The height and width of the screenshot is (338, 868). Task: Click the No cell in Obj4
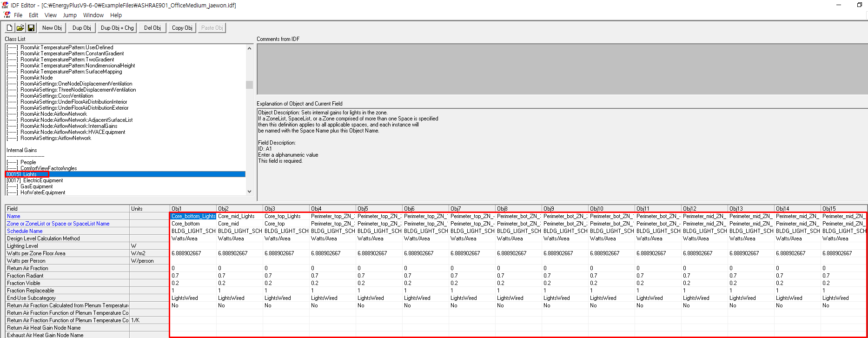coord(332,305)
